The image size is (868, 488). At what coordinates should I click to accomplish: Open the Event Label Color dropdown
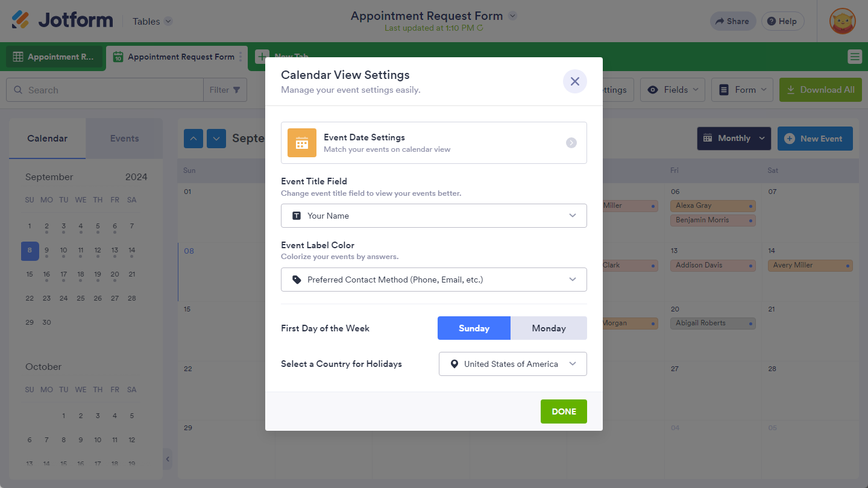[433, 280]
